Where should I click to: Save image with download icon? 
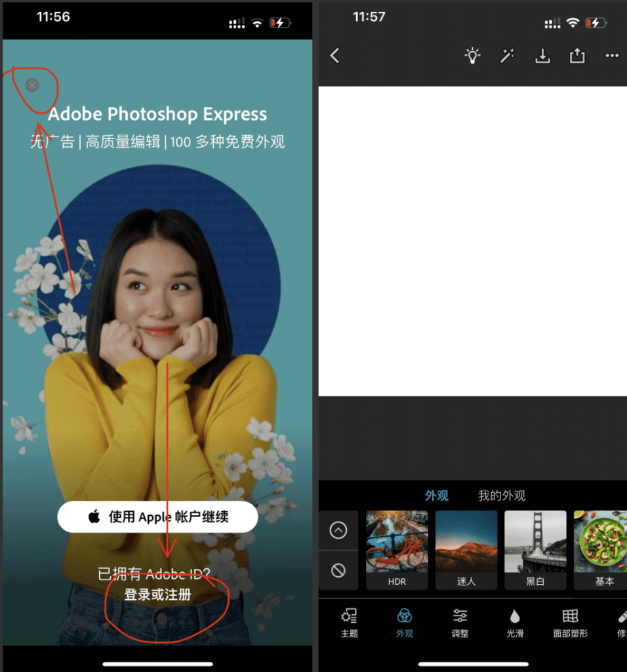[x=542, y=56]
